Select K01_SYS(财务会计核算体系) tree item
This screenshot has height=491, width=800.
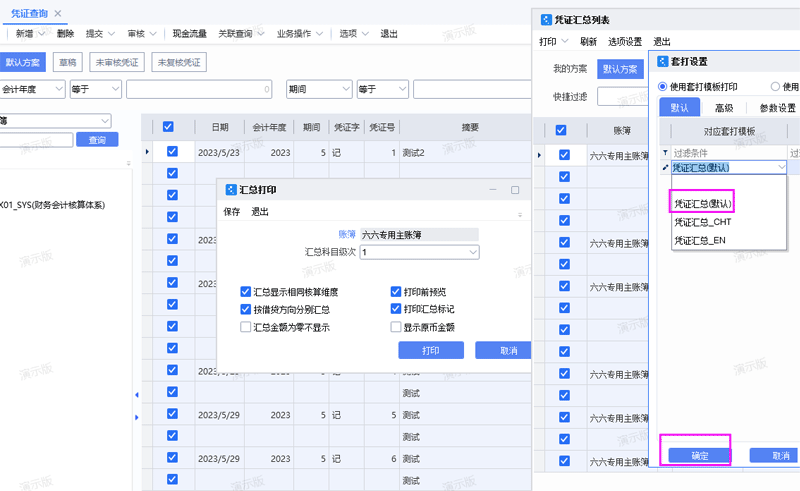[53, 205]
